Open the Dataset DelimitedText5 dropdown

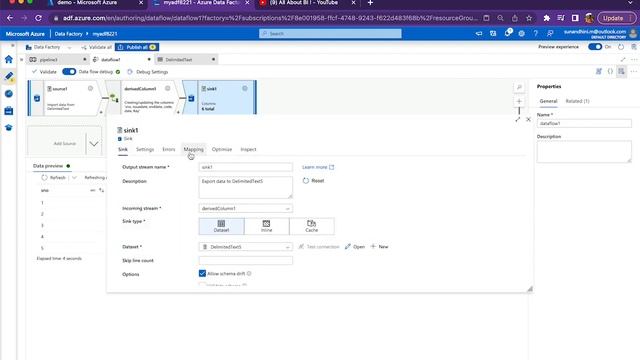click(x=245, y=247)
